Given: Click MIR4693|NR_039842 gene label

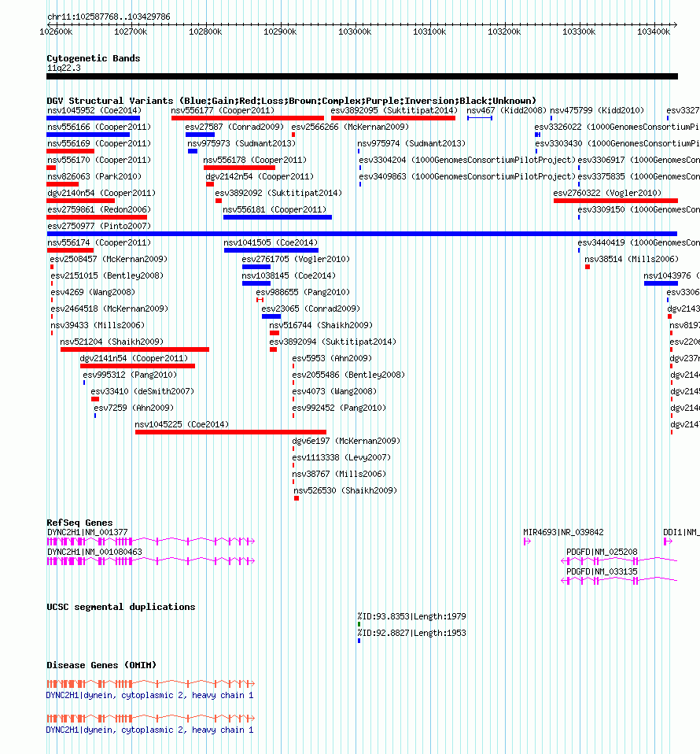Looking at the screenshot, I should [563, 532].
